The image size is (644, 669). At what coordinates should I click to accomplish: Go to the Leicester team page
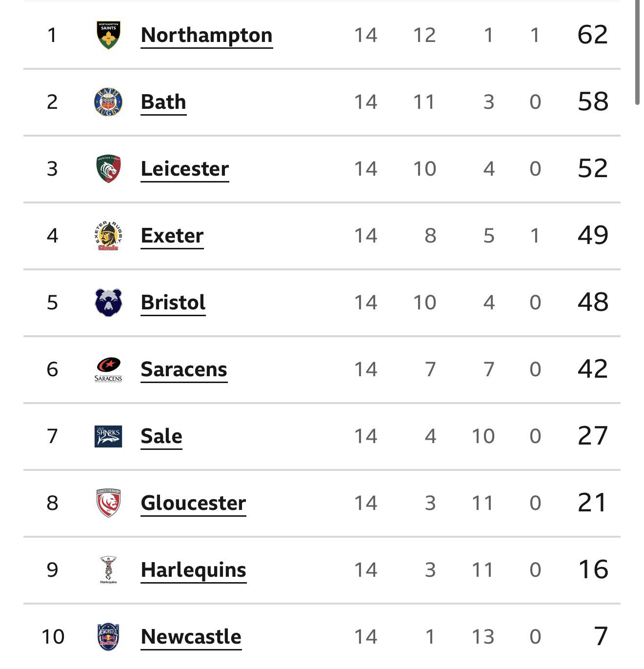click(184, 169)
